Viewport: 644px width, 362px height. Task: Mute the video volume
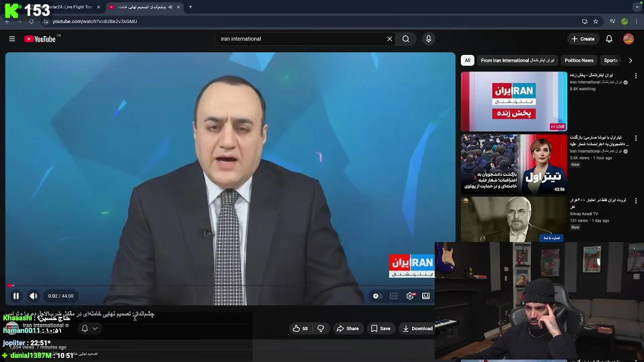point(34,296)
